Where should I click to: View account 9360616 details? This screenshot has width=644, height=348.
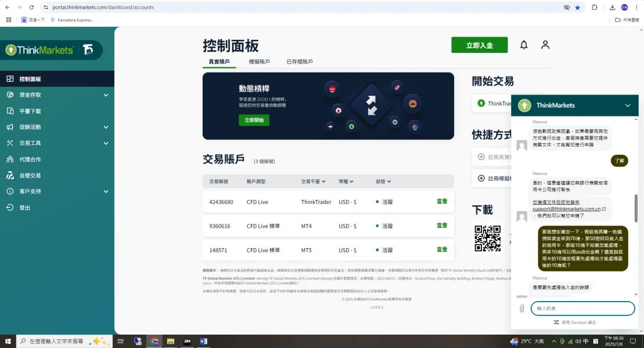pyautogui.click(x=442, y=225)
